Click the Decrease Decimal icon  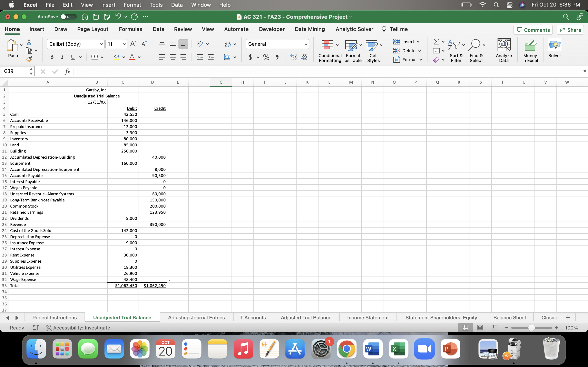point(304,57)
